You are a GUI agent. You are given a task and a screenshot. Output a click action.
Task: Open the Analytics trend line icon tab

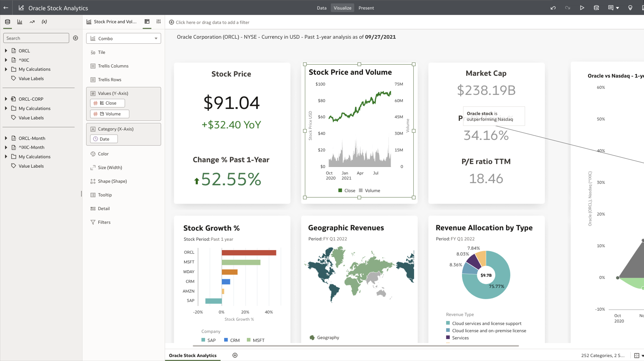coord(32,22)
